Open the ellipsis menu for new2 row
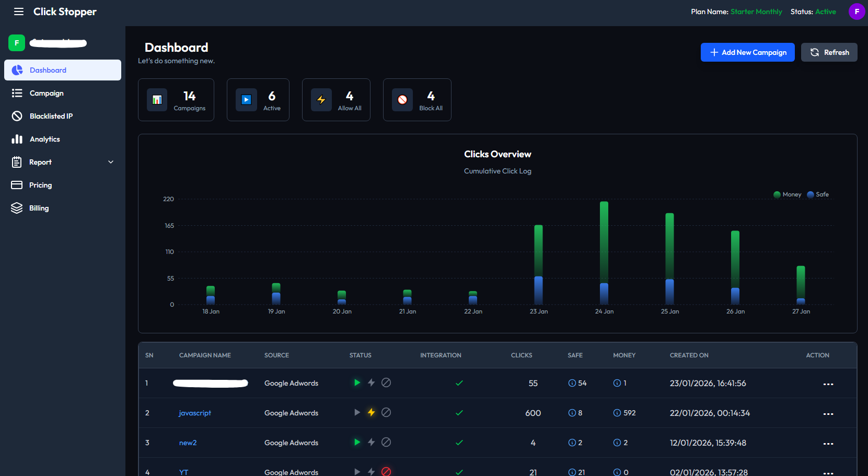Screen dimensions: 868x476 [x=828, y=443]
